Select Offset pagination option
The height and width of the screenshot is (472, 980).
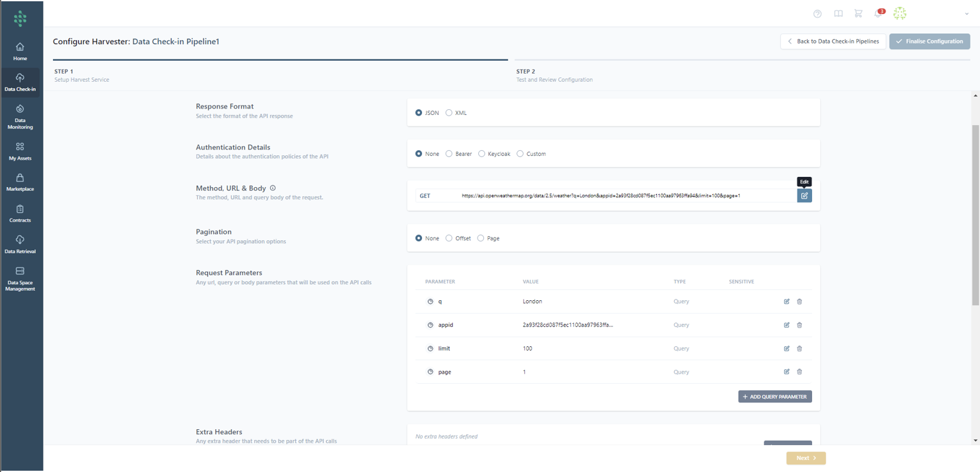[x=449, y=238]
